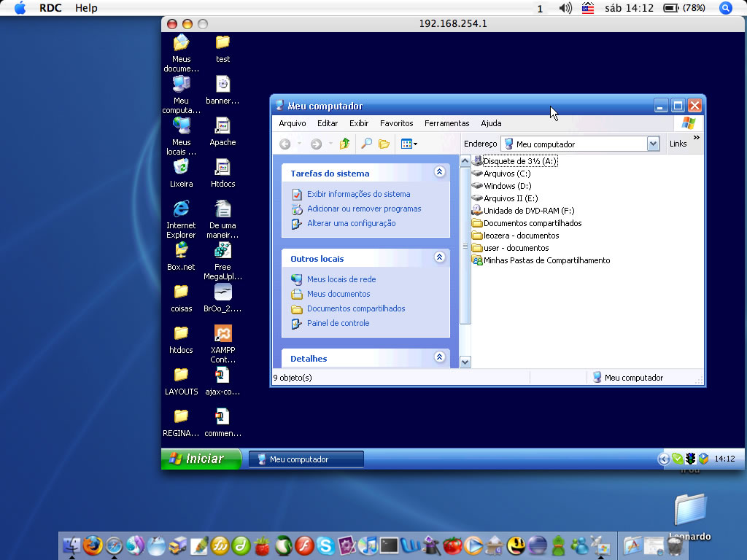Viewport: 747px width, 560px height.
Task: Click the Iniciar start button
Action: [x=201, y=459]
